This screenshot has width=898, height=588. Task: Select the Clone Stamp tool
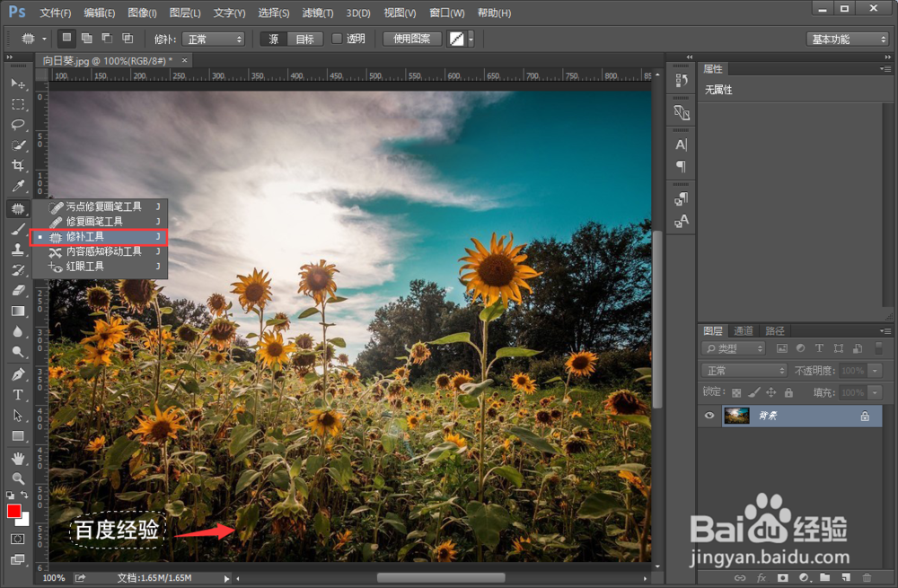(x=18, y=250)
